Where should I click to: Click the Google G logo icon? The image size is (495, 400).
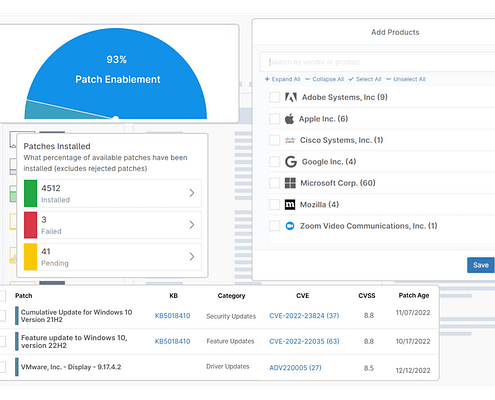coord(291,162)
